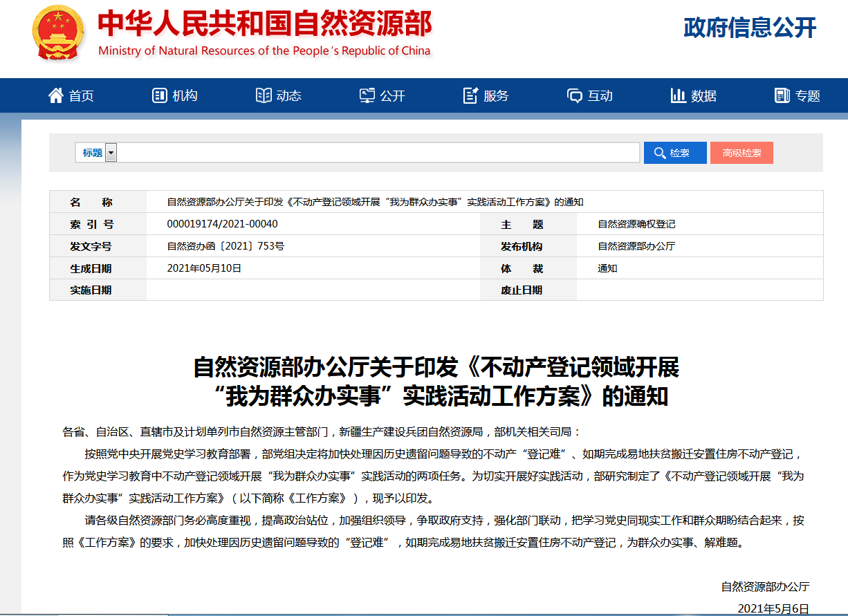This screenshot has height=616, width=848.
Task: Click the signature 自然资源部办公厅 at article end
Action: pos(765,586)
